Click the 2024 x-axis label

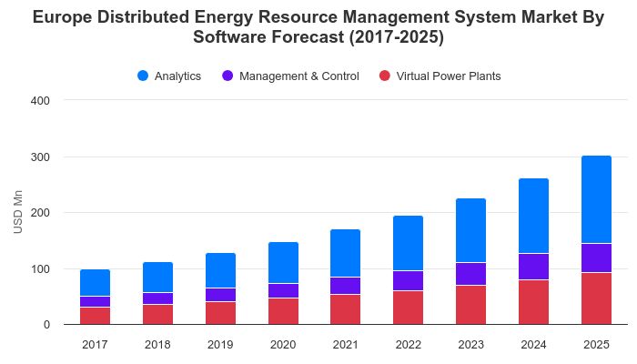click(533, 345)
